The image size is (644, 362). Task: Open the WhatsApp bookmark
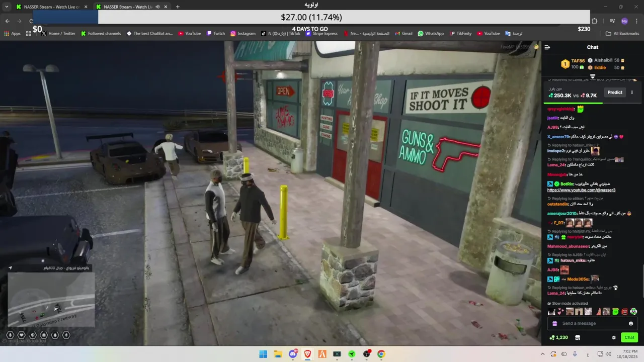(431, 34)
